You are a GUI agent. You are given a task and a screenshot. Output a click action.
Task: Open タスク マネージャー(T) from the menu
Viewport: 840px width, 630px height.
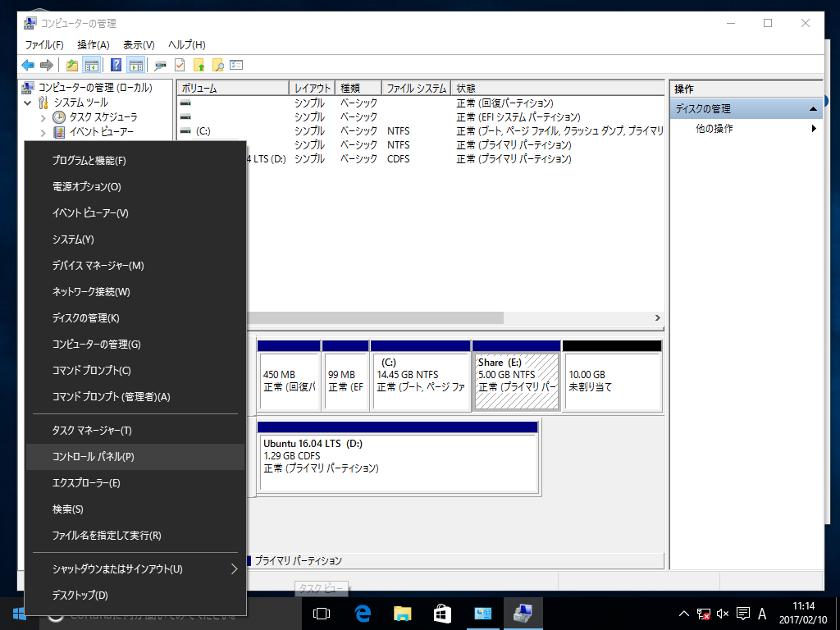[135, 430]
